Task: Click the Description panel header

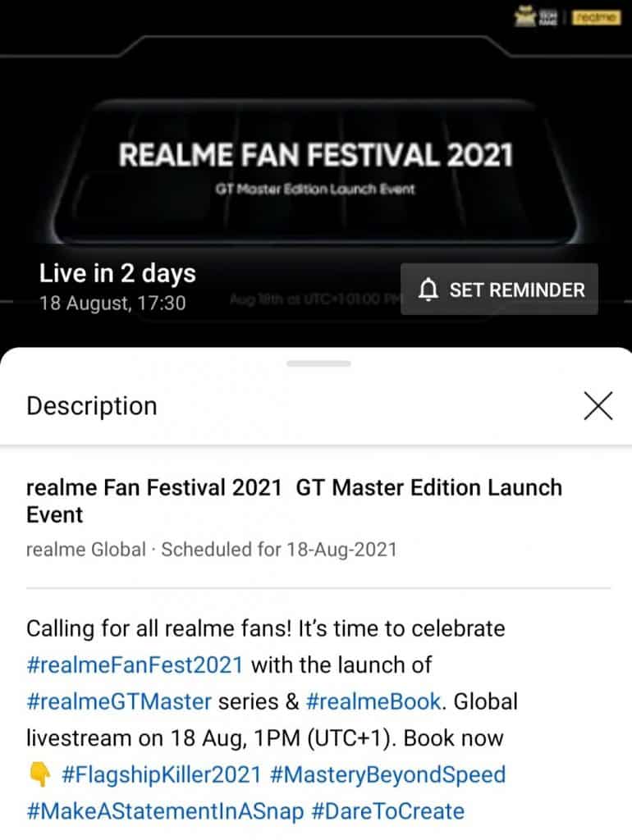Action: pyautogui.click(x=92, y=405)
